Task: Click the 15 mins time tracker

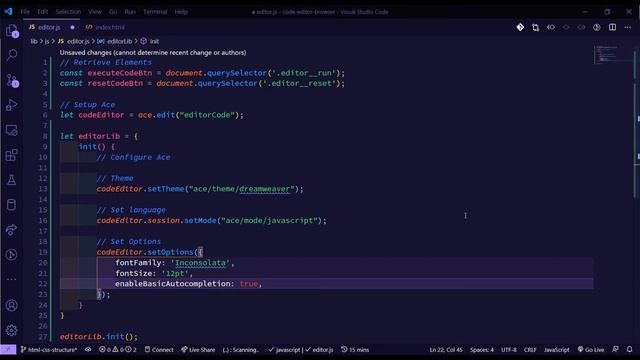Action: pyautogui.click(x=355, y=349)
